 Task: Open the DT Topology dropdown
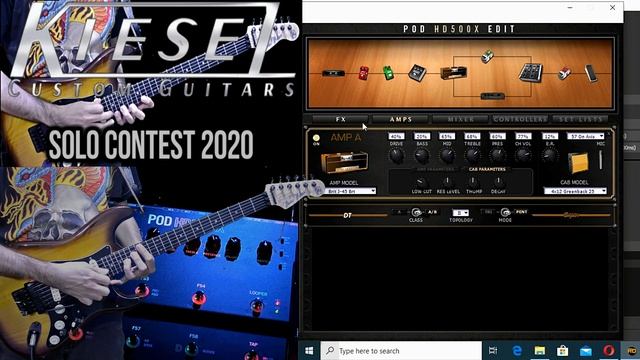coord(460,213)
